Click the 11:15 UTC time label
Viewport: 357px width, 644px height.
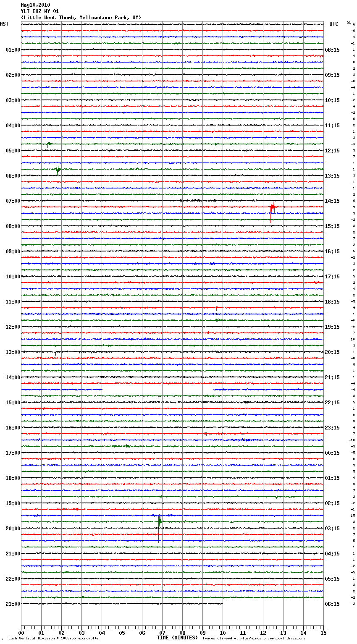[332, 126]
